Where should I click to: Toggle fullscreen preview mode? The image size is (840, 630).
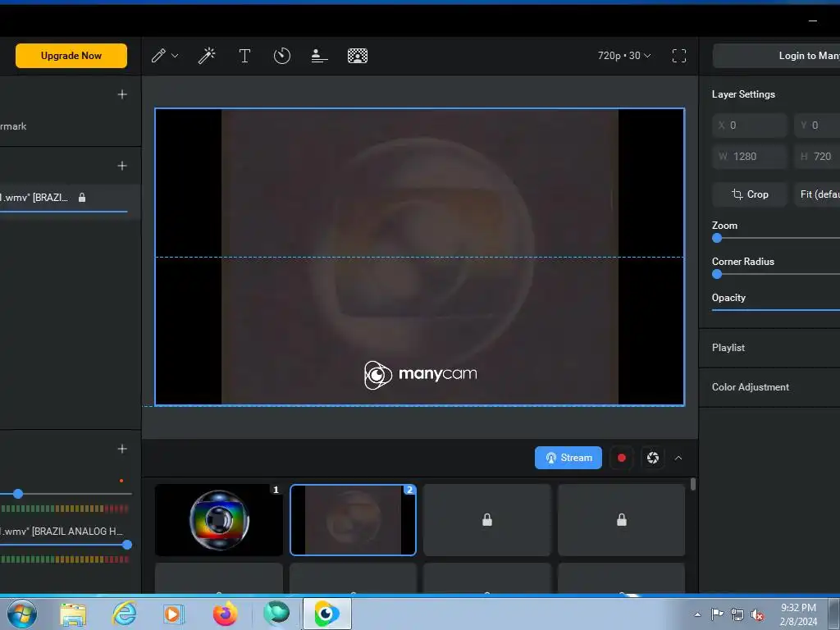coord(678,56)
